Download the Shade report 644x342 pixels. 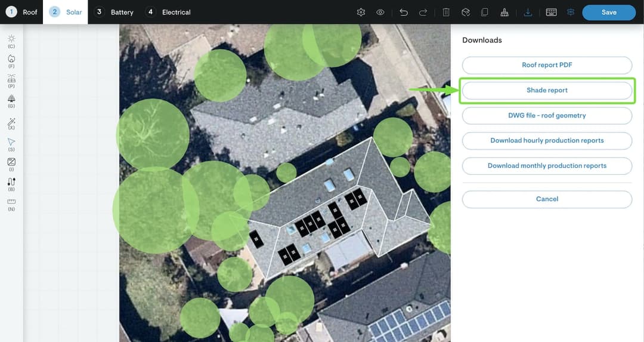point(547,90)
